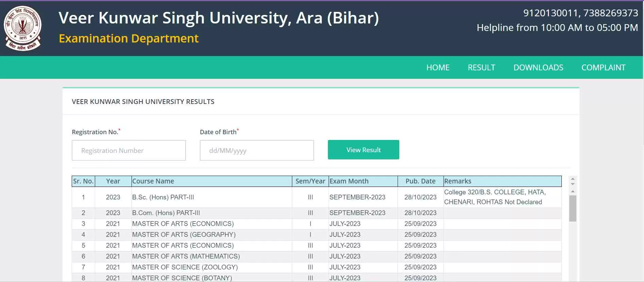Viewport: 644px width, 282px height.
Task: Click JULY-2023 in the GEOGRAPHY row
Action: click(345, 235)
